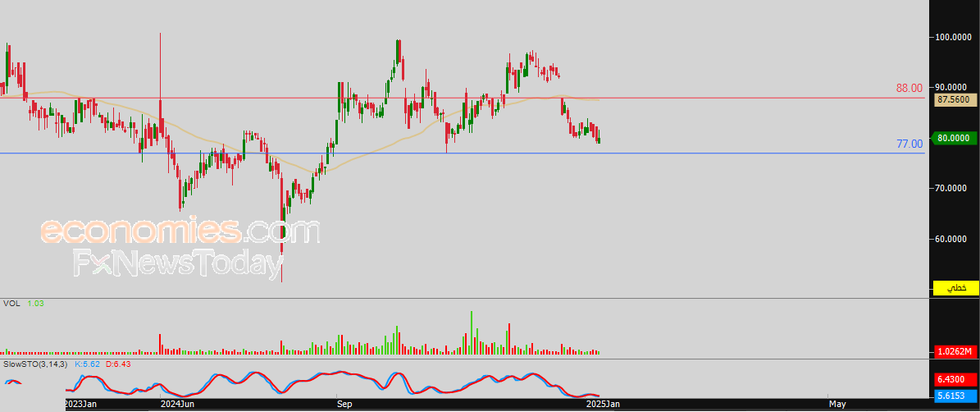Click the May timeline label

click(x=837, y=405)
